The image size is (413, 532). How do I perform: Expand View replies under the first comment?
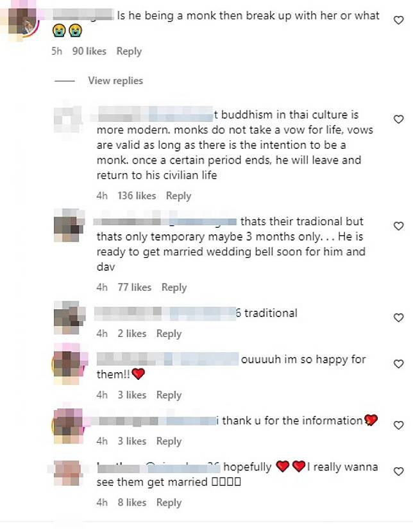tap(115, 81)
